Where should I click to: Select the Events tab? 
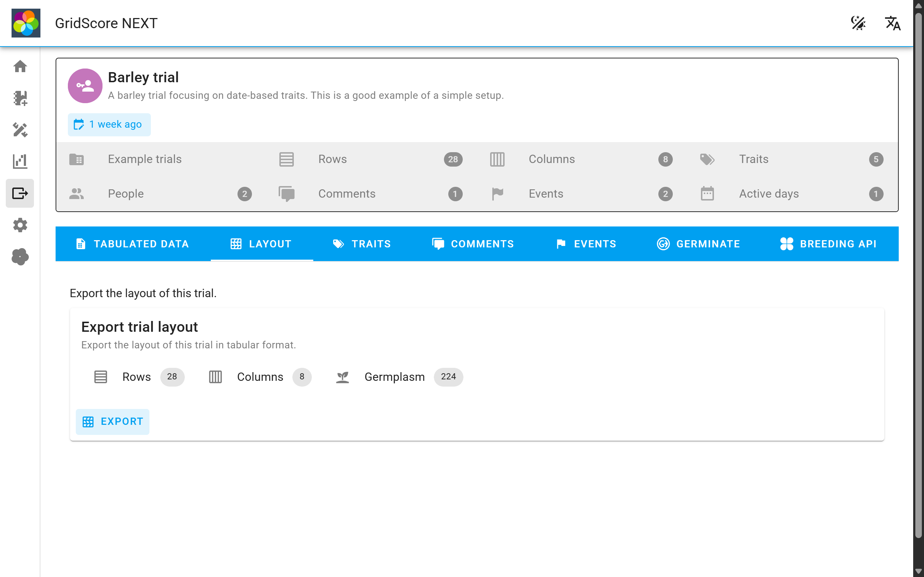coord(586,244)
